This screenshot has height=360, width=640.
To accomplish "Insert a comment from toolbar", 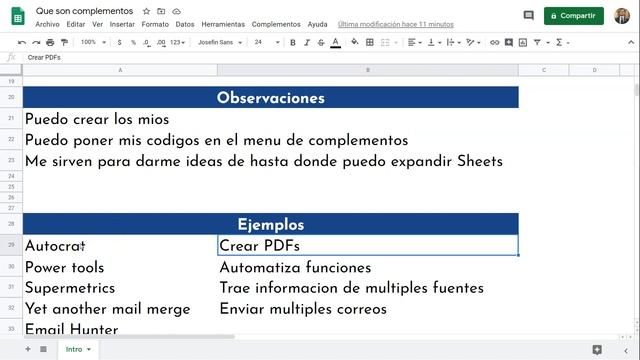I will (x=509, y=42).
